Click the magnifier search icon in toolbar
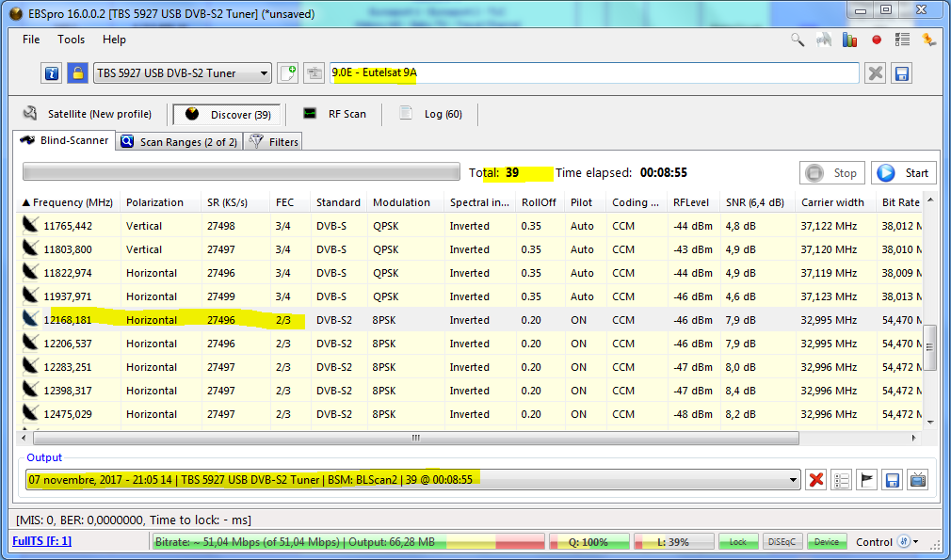Image resolution: width=951 pixels, height=560 pixels. (798, 40)
